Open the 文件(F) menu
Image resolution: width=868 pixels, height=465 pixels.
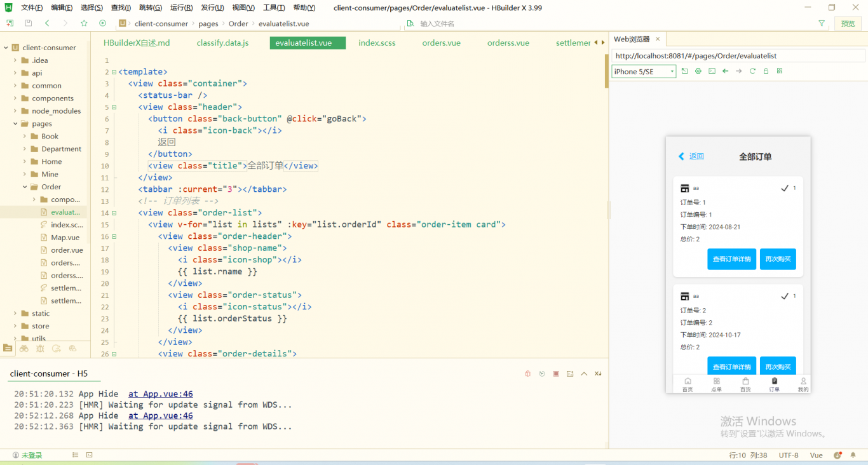click(32, 8)
